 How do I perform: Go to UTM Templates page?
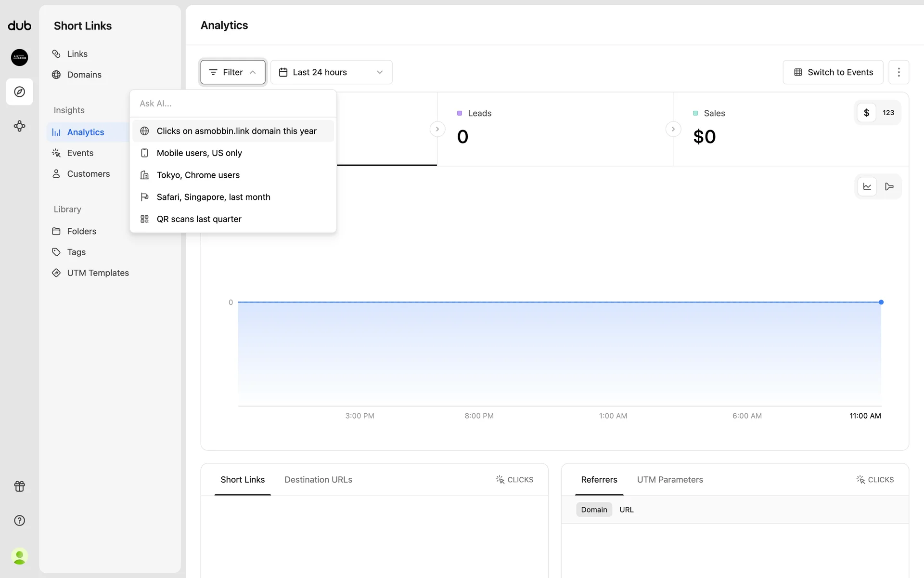[x=98, y=273]
